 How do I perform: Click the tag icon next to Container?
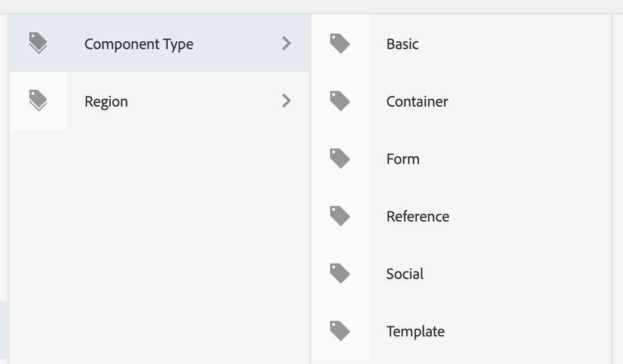click(x=340, y=101)
